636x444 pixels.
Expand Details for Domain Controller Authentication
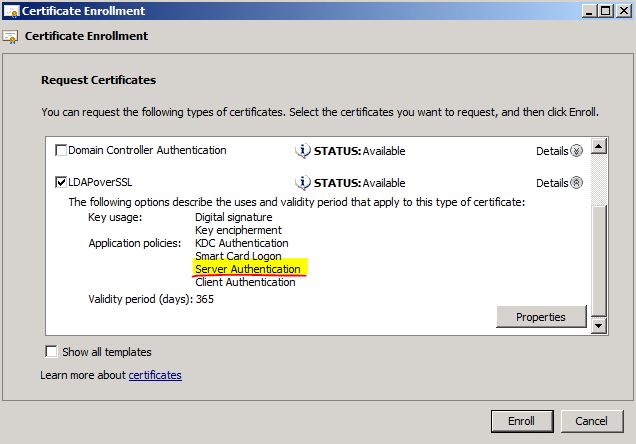coord(576,151)
